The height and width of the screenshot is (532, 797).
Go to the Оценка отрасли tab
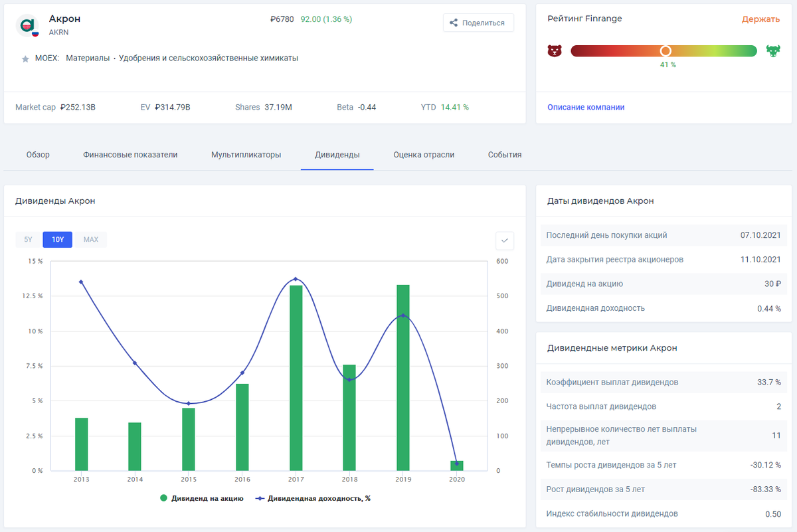(424, 155)
